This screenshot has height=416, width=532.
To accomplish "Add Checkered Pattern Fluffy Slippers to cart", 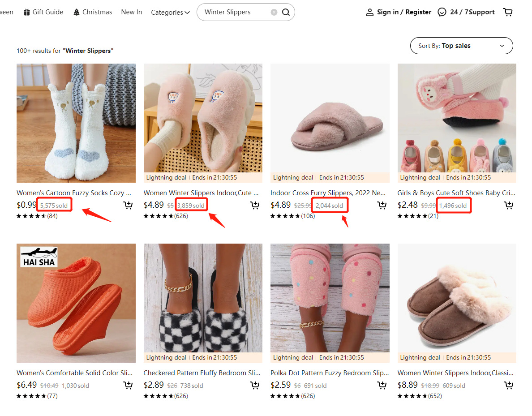I will (x=255, y=386).
